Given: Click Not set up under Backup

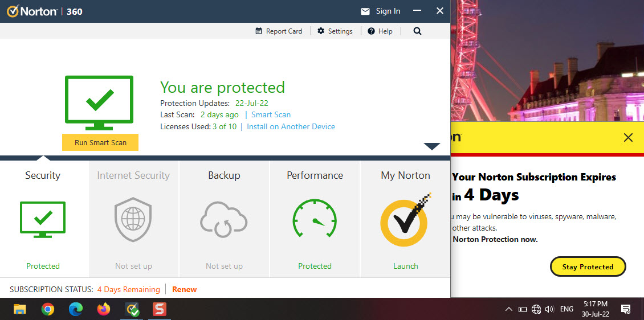Looking at the screenshot, I should tap(224, 266).
